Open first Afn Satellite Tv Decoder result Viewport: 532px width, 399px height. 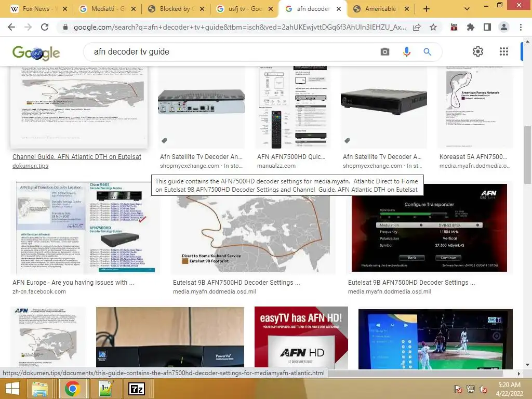(x=201, y=157)
